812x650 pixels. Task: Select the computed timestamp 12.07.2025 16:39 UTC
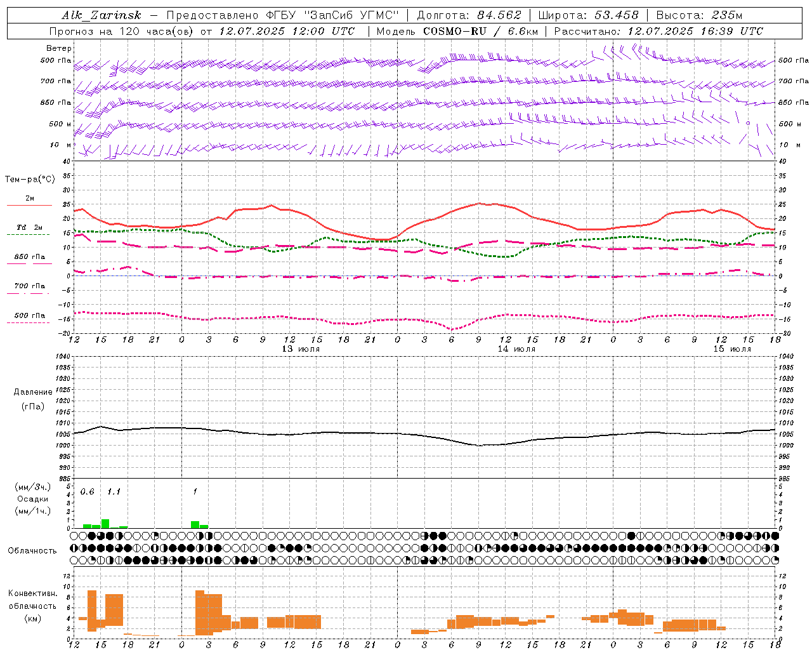pyautogui.click(x=695, y=31)
